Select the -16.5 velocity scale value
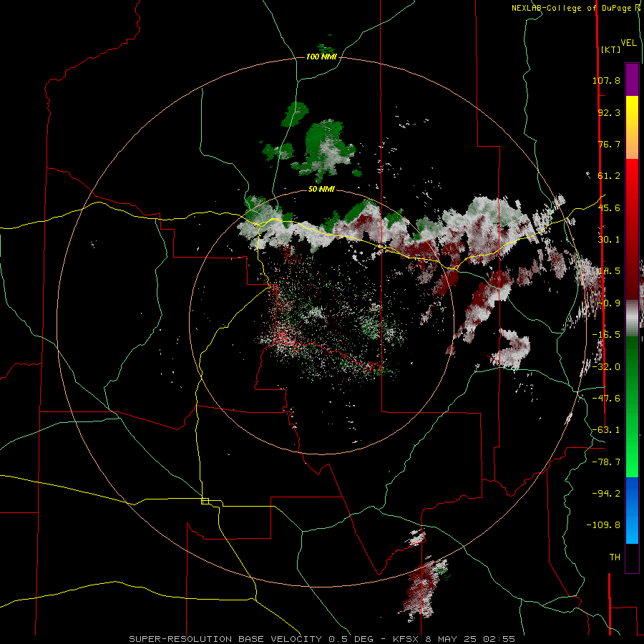Screen dimensions: 644x644 [x=606, y=335]
